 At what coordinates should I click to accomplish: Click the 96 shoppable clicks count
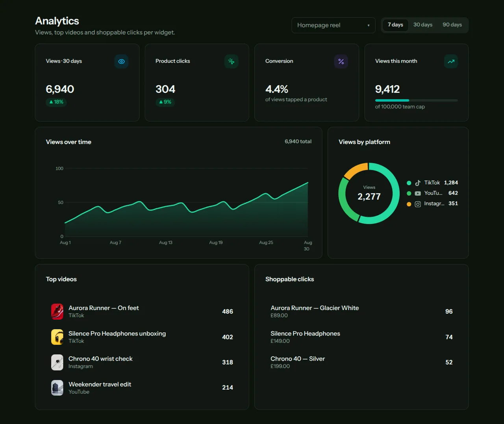(x=449, y=311)
